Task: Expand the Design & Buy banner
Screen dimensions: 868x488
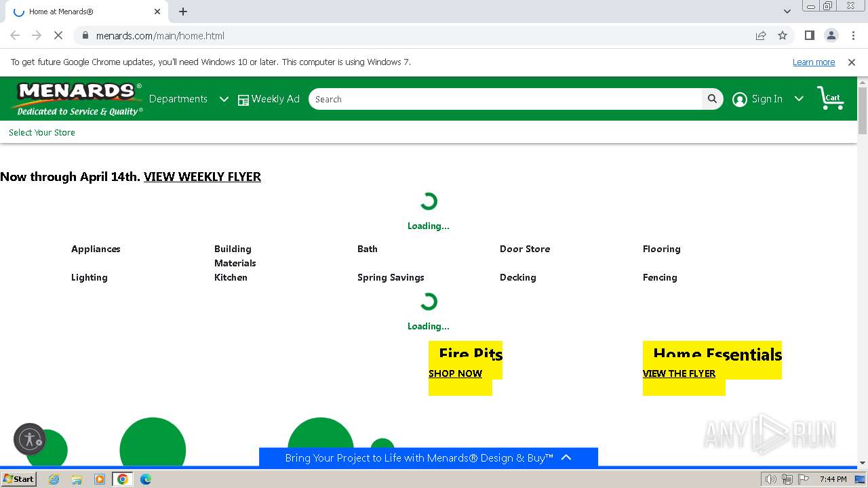Action: pyautogui.click(x=429, y=457)
